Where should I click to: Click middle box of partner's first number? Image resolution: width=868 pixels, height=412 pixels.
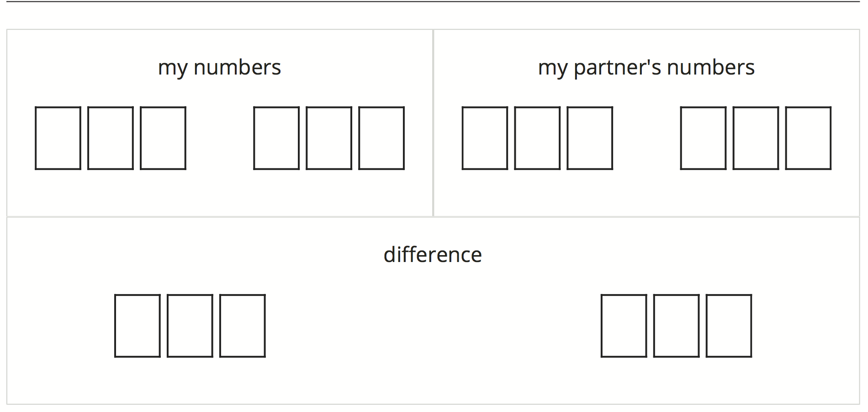pos(537,138)
